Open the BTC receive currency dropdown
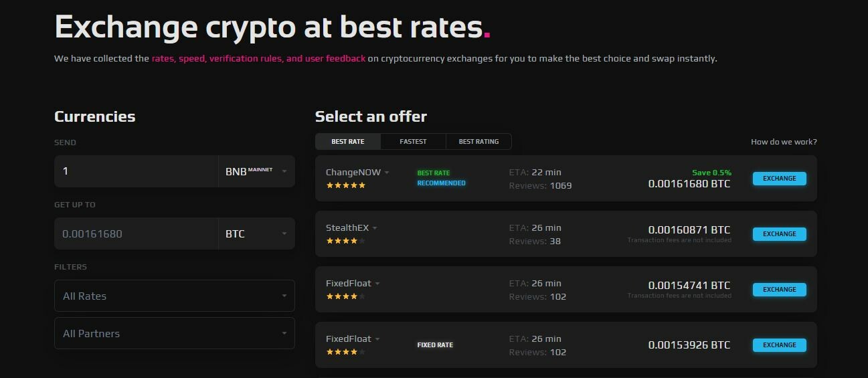The image size is (868, 378). coord(256,233)
